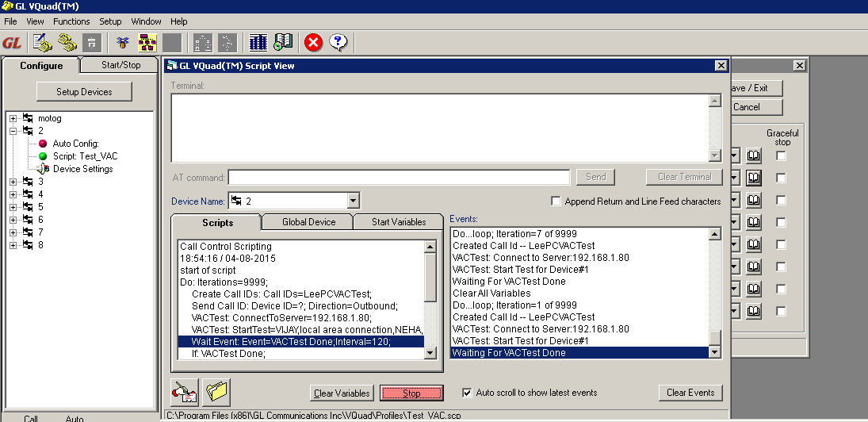Click last book icon in background dialog
The image size is (868, 422).
753,311
